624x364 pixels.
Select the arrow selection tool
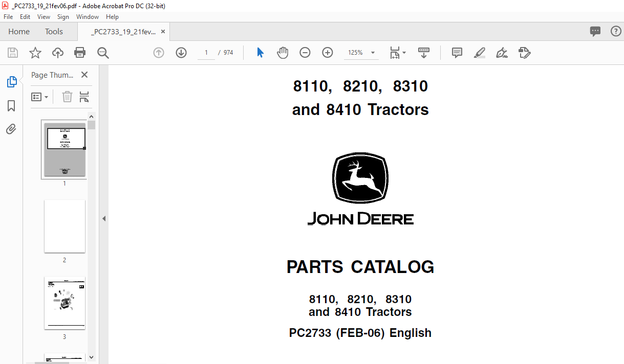click(x=260, y=53)
